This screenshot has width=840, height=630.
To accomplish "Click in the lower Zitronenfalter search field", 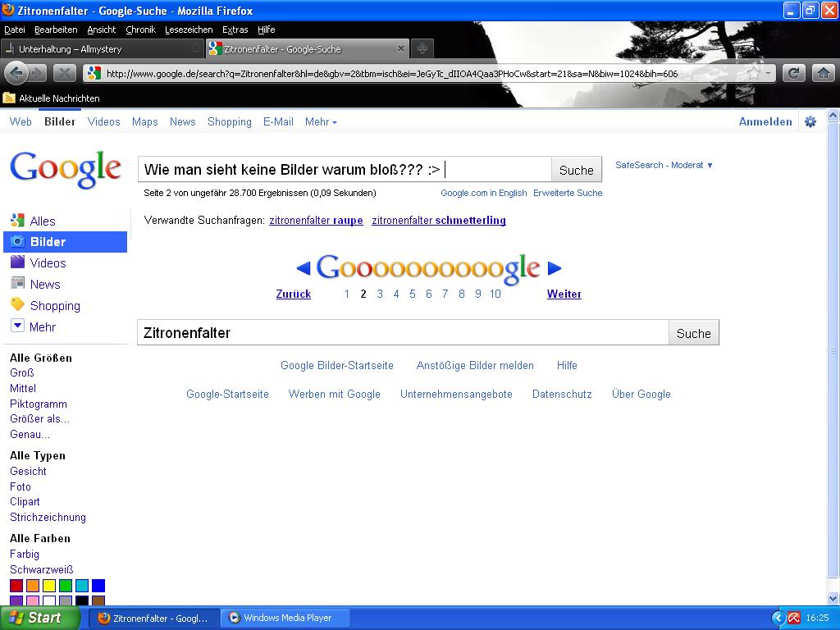I will point(403,333).
